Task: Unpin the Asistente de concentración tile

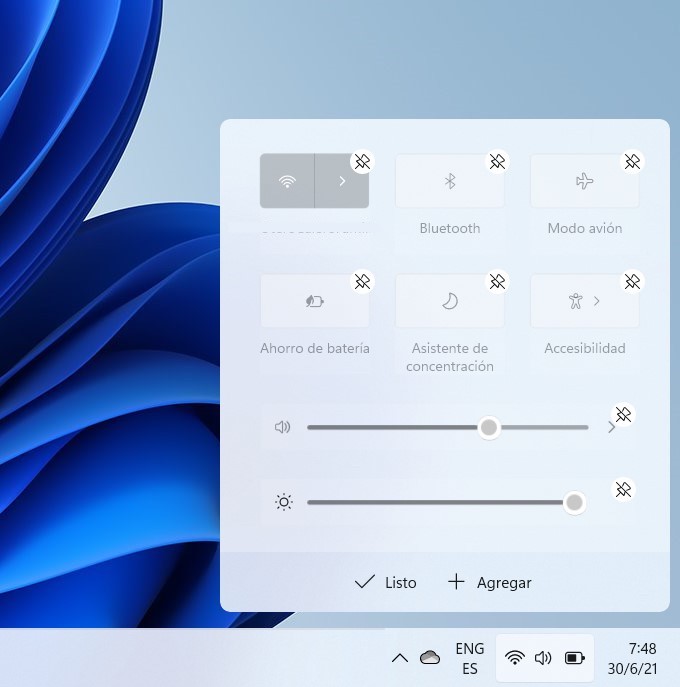Action: pyautogui.click(x=497, y=282)
